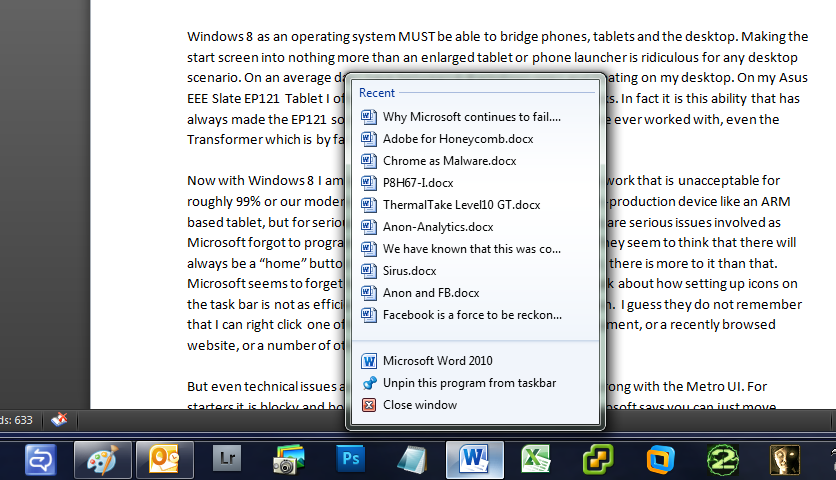
Task: Open P8H67-I.docx recent file
Action: click(x=475, y=183)
